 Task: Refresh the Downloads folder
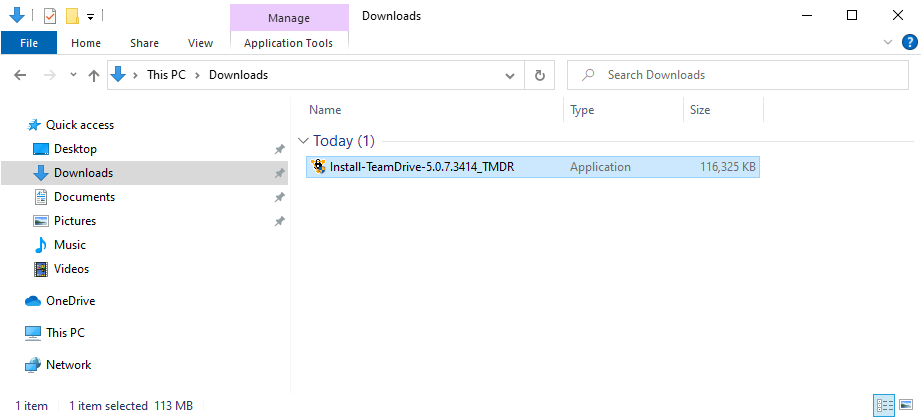539,75
